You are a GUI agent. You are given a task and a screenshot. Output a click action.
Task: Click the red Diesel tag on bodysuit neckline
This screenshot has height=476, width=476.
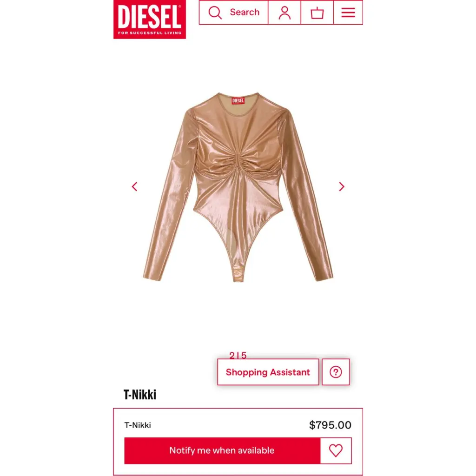[238, 100]
